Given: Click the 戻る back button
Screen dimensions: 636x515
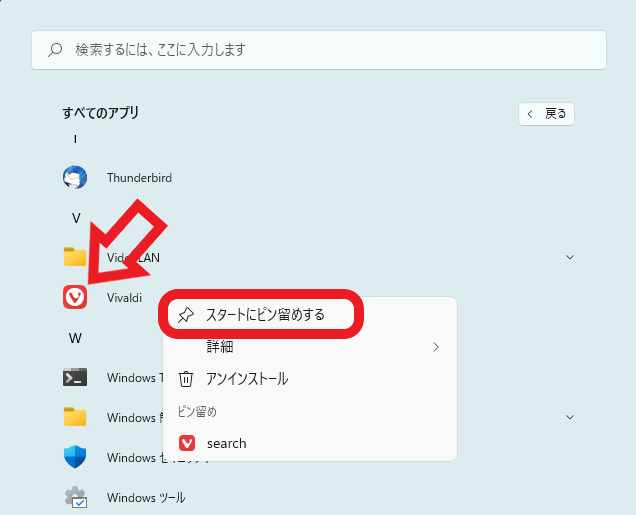Looking at the screenshot, I should pos(546,114).
